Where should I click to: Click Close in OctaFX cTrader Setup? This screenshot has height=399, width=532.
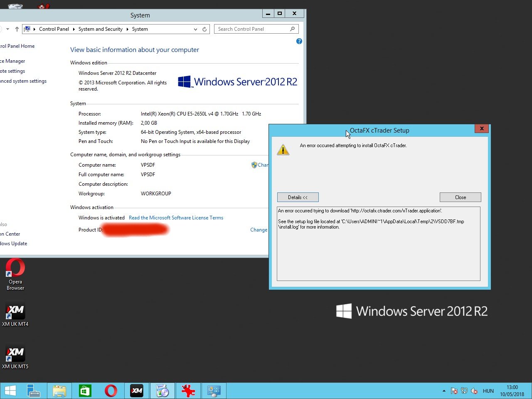coord(461,197)
